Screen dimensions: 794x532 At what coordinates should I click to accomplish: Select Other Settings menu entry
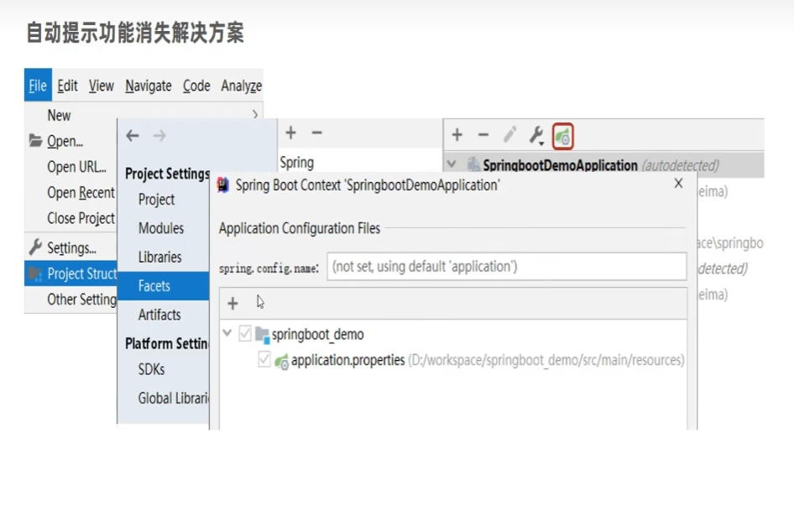(82, 300)
